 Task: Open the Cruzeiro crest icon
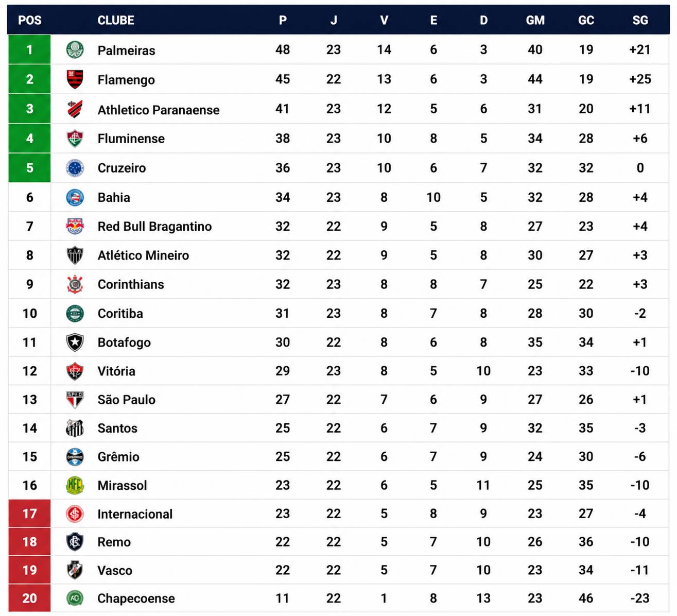coord(75,168)
